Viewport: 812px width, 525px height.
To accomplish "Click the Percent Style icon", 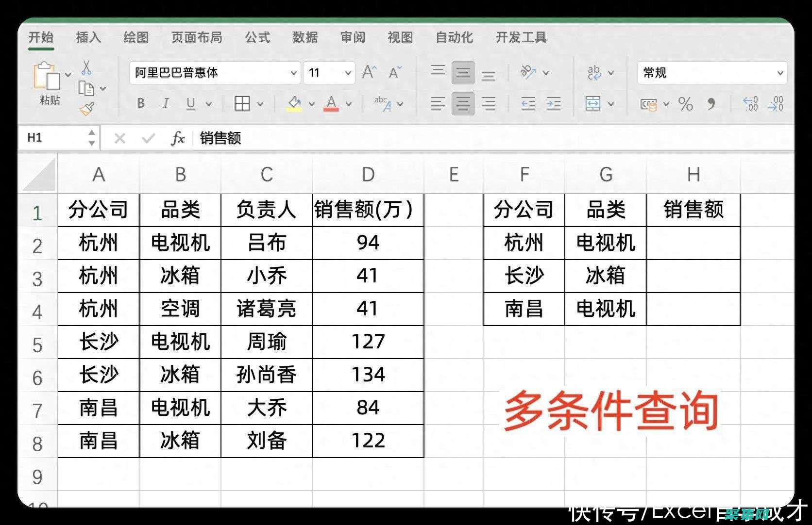I will coord(685,103).
